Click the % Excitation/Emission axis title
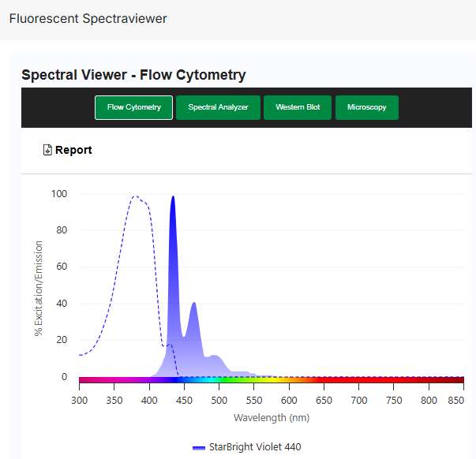 39,289
